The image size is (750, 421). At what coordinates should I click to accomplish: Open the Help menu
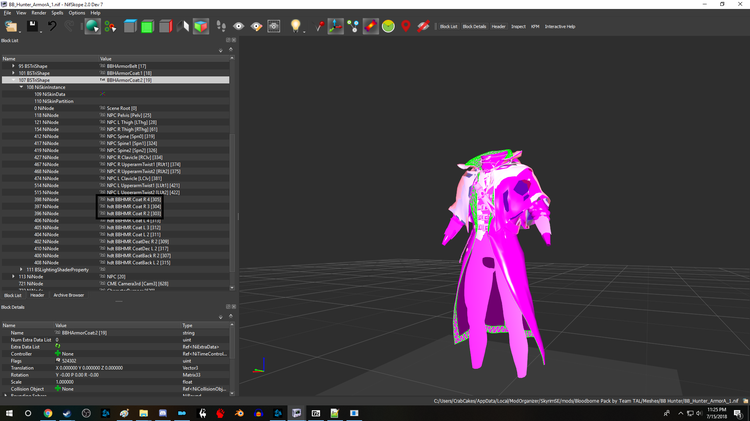[95, 13]
